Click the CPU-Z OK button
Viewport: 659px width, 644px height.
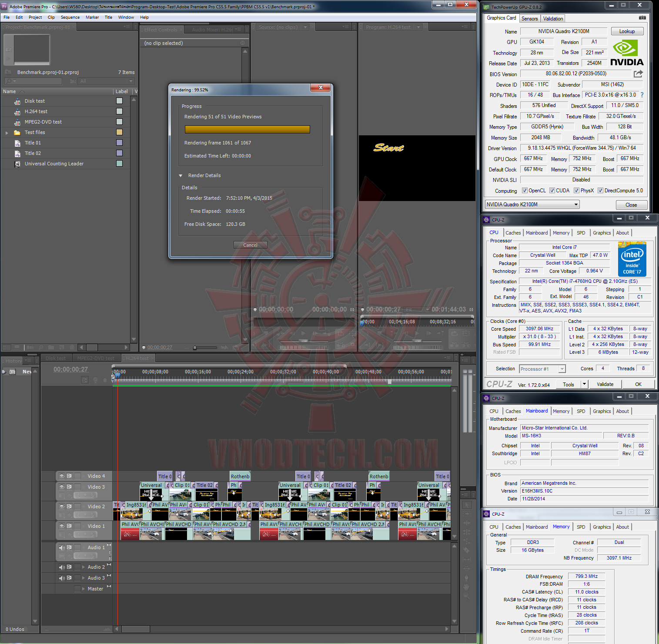click(x=638, y=384)
